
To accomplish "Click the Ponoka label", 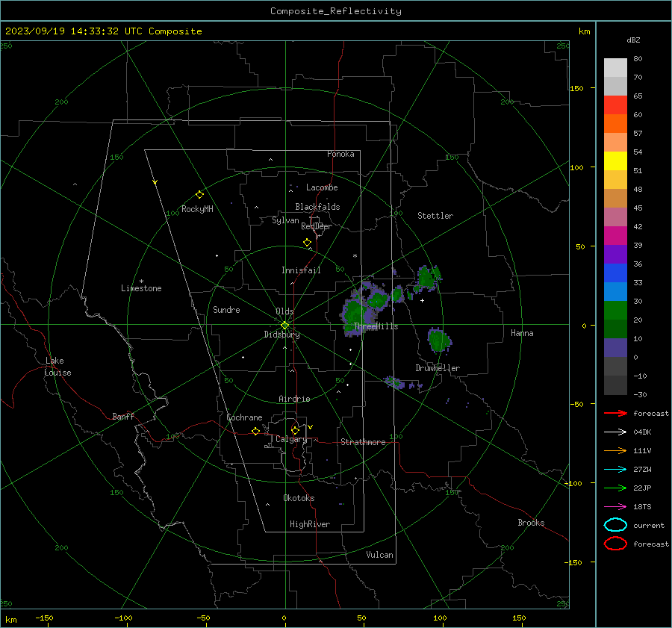I will (340, 154).
